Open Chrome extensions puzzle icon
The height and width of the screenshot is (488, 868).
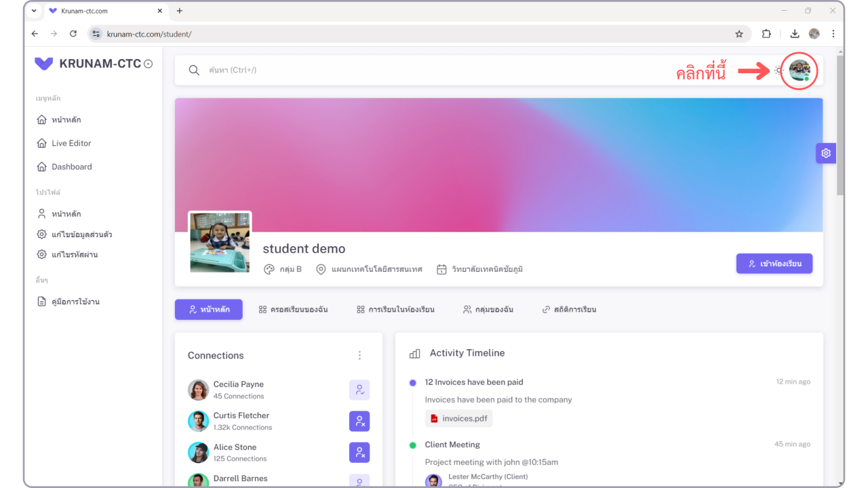point(766,34)
